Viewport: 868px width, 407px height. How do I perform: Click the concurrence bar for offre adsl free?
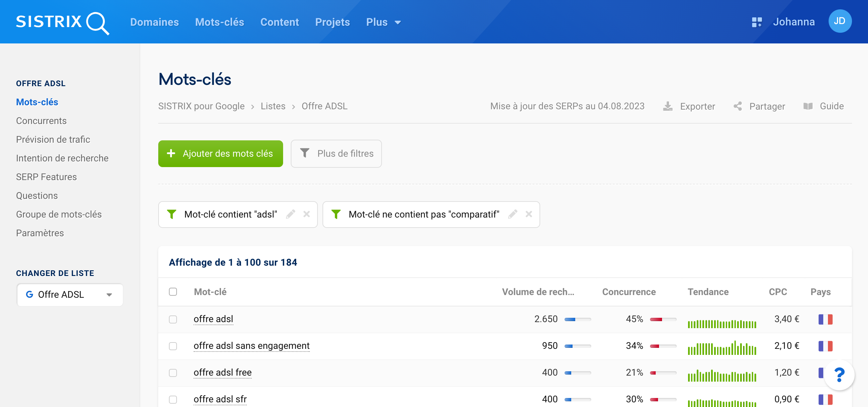point(663,373)
